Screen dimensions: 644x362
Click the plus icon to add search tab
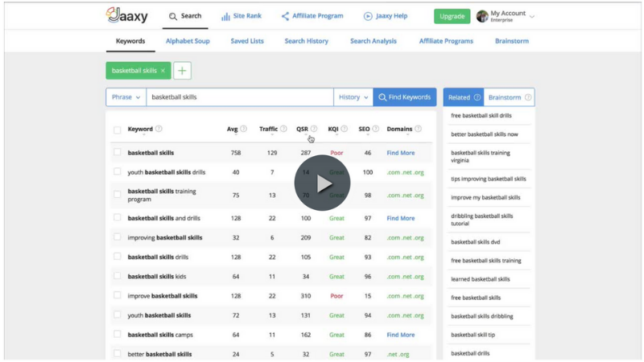(182, 71)
